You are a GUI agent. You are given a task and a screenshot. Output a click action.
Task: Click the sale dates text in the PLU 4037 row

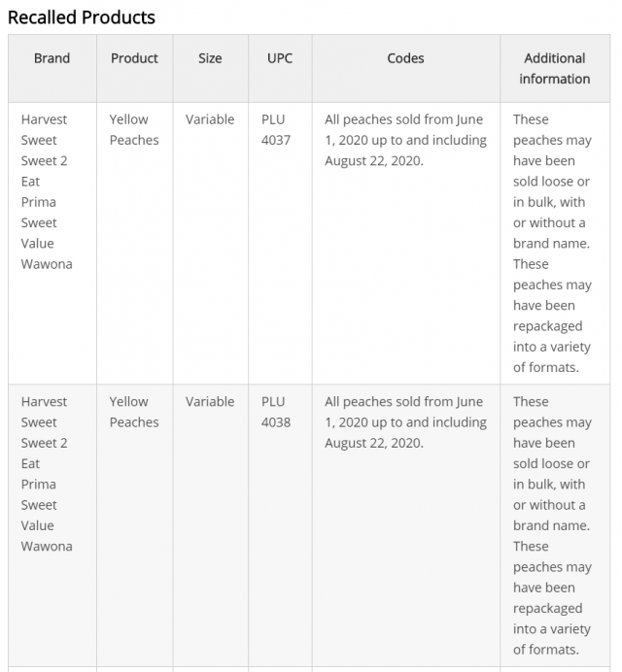pyautogui.click(x=404, y=140)
